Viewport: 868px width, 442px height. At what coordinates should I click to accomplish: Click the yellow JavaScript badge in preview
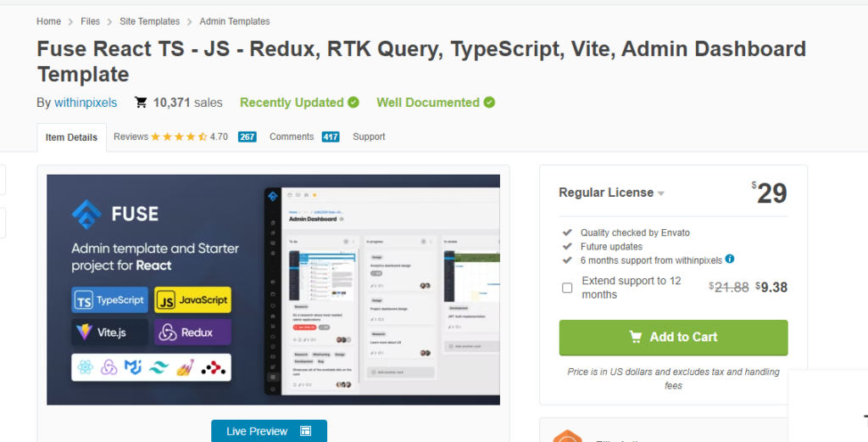point(193,300)
